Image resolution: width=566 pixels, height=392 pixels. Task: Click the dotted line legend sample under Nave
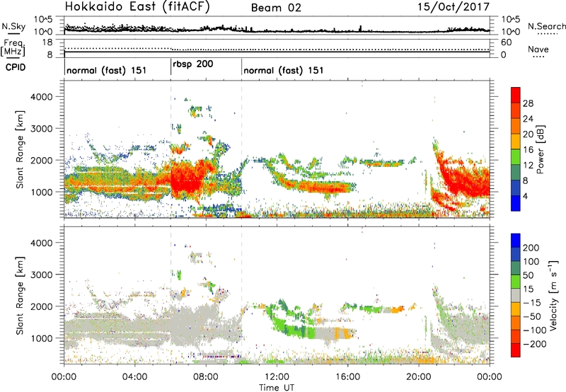click(539, 57)
